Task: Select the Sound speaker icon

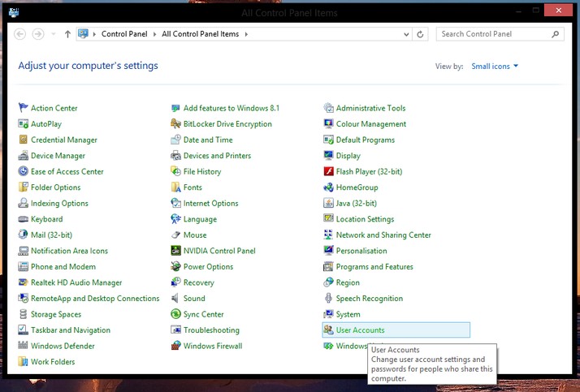Action: click(x=175, y=298)
